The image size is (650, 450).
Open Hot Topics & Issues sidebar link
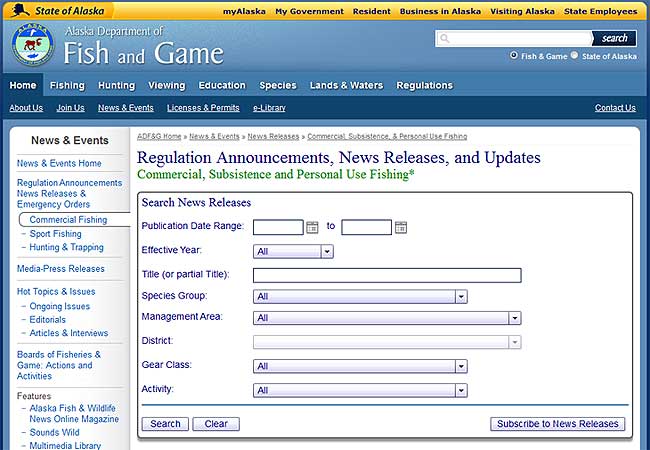click(56, 292)
